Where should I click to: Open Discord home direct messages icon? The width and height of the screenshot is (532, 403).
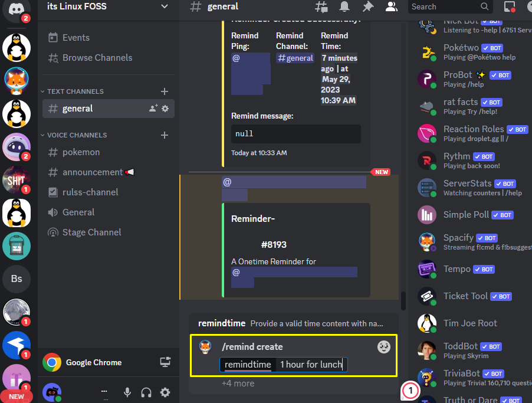tap(17, 9)
